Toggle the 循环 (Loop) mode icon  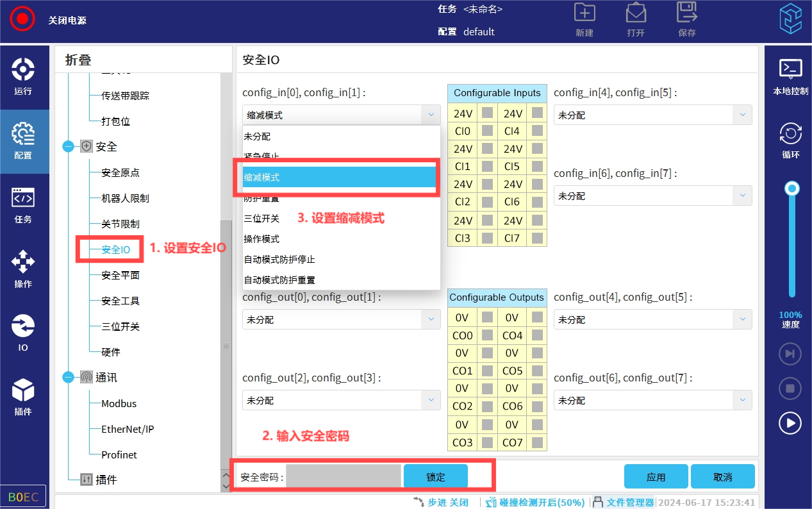pos(790,140)
